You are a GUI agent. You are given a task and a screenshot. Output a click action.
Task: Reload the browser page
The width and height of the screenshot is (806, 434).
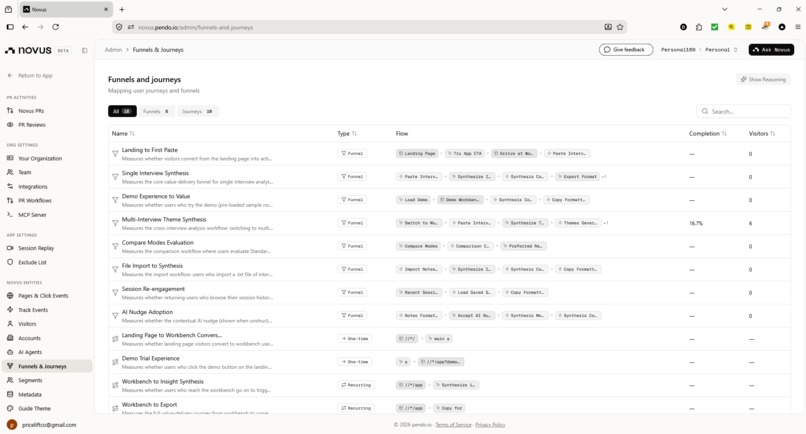[x=56, y=27]
